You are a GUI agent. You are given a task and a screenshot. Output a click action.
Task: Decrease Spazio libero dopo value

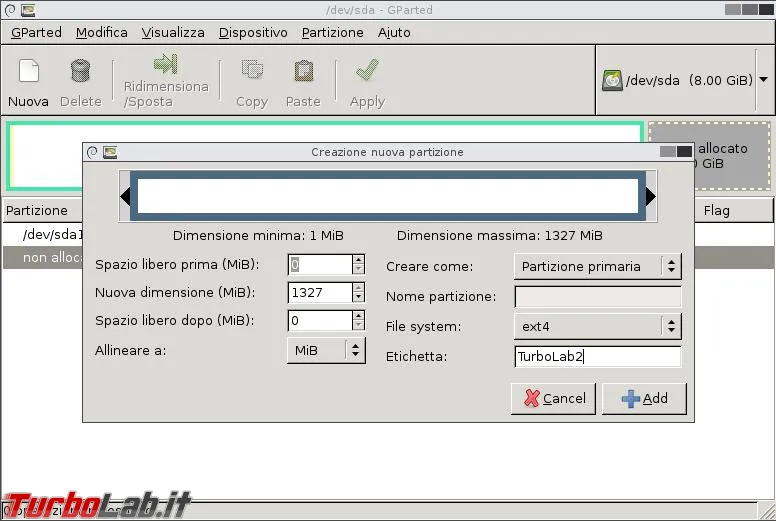click(358, 326)
